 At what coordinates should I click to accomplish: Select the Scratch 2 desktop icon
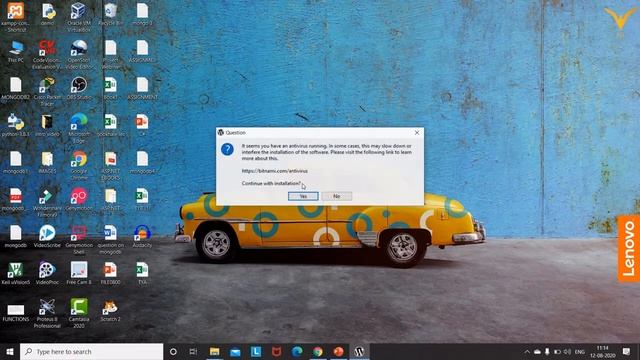[111, 311]
